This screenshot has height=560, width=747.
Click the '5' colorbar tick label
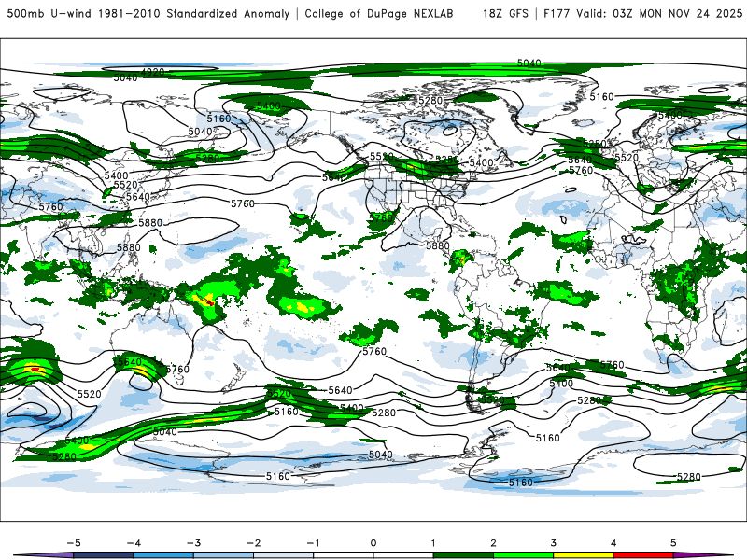pos(673,543)
